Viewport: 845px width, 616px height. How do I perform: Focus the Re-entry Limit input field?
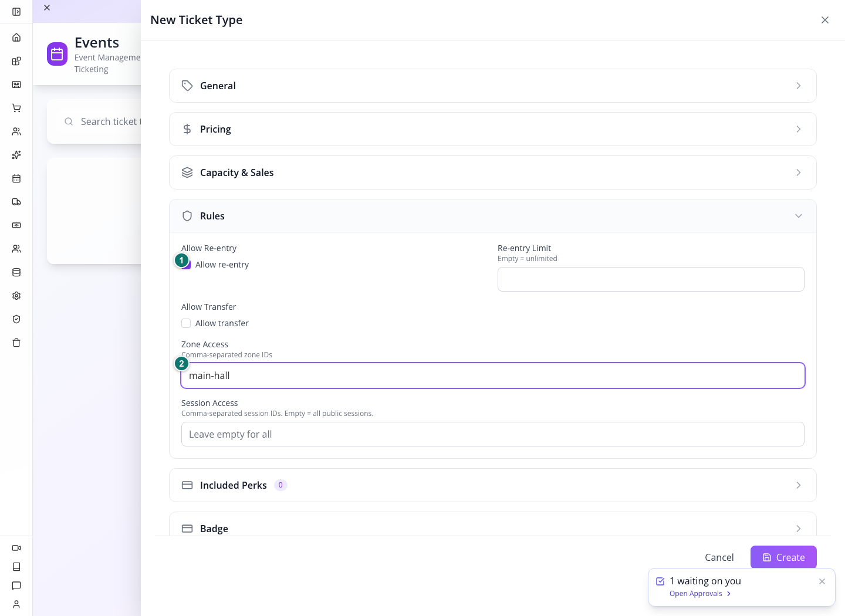point(651,279)
